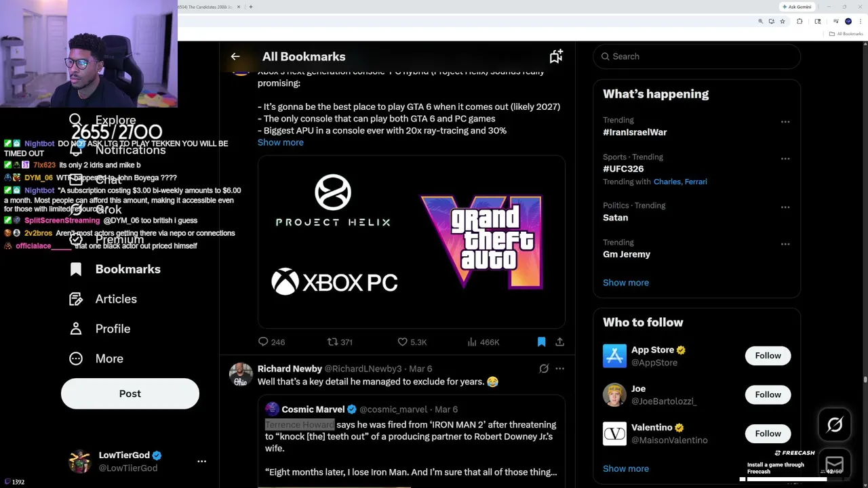Screen dimensions: 868x488
Task: Click the More circle icon in sidebar
Action: (x=76, y=359)
